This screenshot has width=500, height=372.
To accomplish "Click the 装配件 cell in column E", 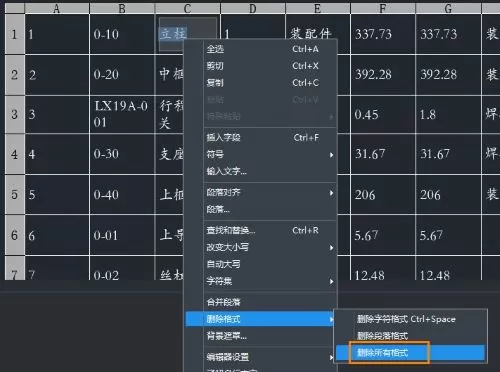I will click(x=318, y=27).
